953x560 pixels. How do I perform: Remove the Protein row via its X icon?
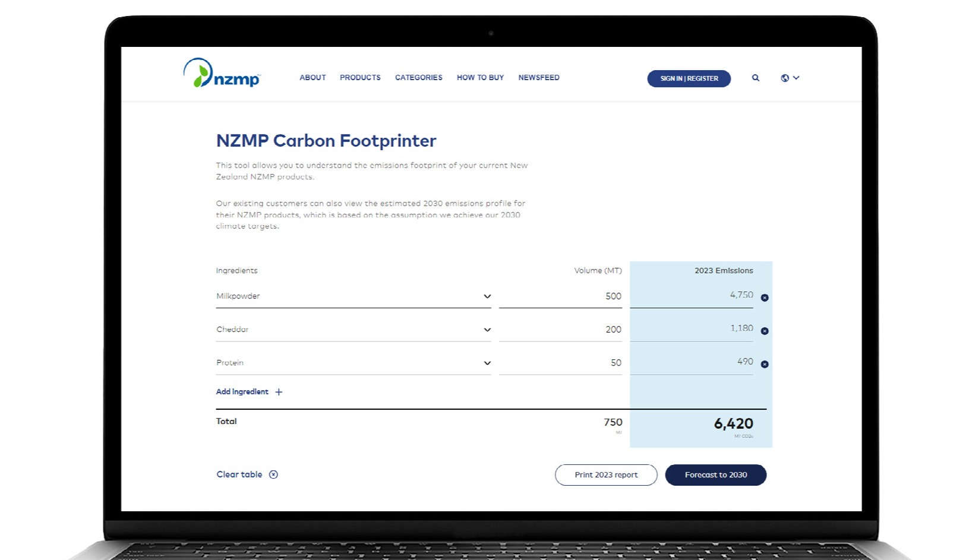(765, 364)
